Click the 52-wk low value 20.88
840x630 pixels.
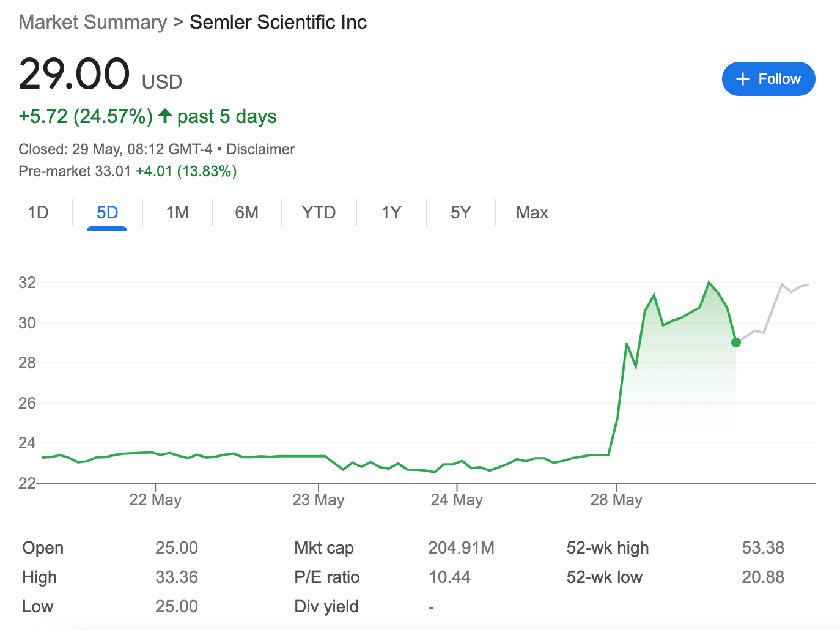[763, 577]
